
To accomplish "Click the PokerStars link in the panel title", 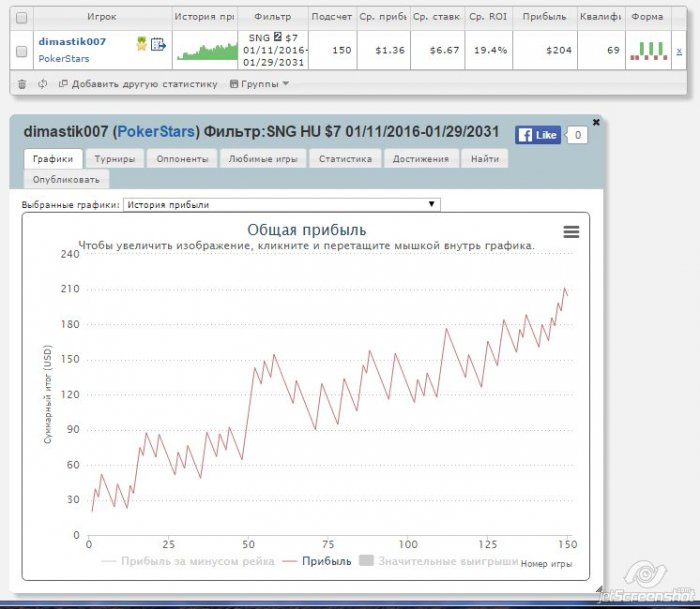I will pyautogui.click(x=156, y=132).
